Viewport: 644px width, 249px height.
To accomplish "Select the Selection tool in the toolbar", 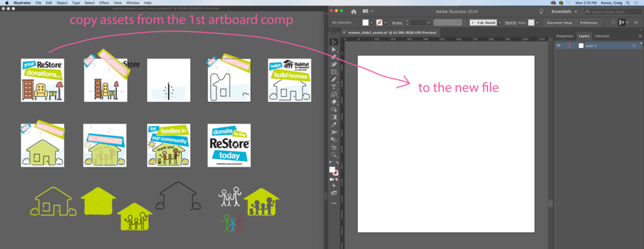I will tap(334, 41).
